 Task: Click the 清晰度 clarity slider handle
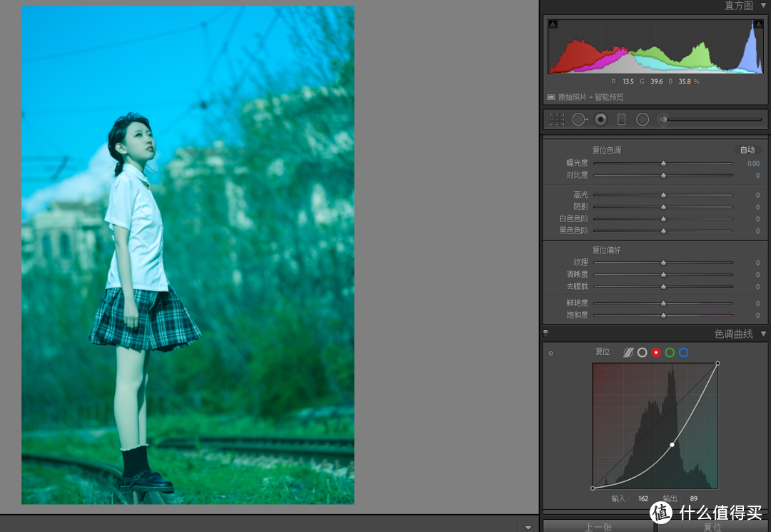coord(663,274)
